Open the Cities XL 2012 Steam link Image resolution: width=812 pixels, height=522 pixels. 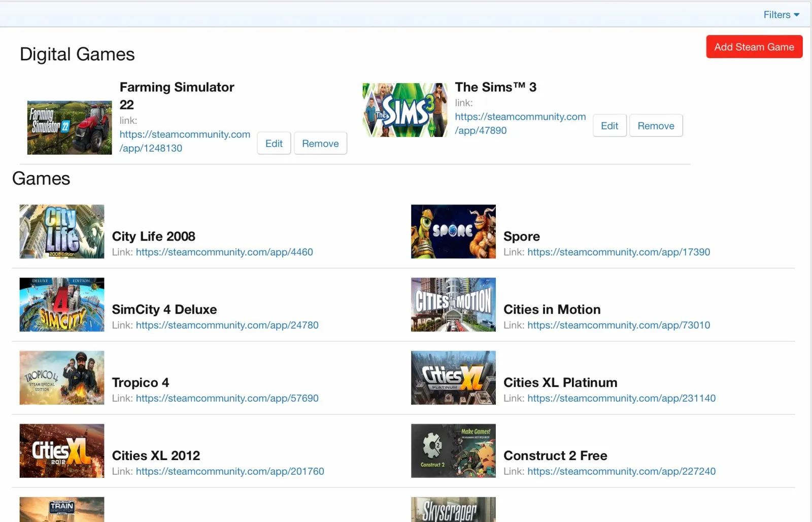click(230, 471)
